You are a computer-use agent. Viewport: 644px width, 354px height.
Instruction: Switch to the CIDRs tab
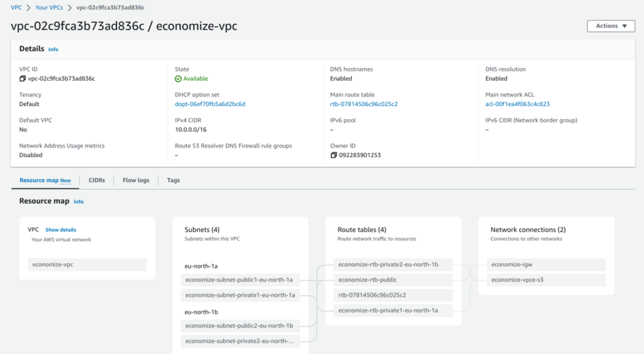pos(97,180)
